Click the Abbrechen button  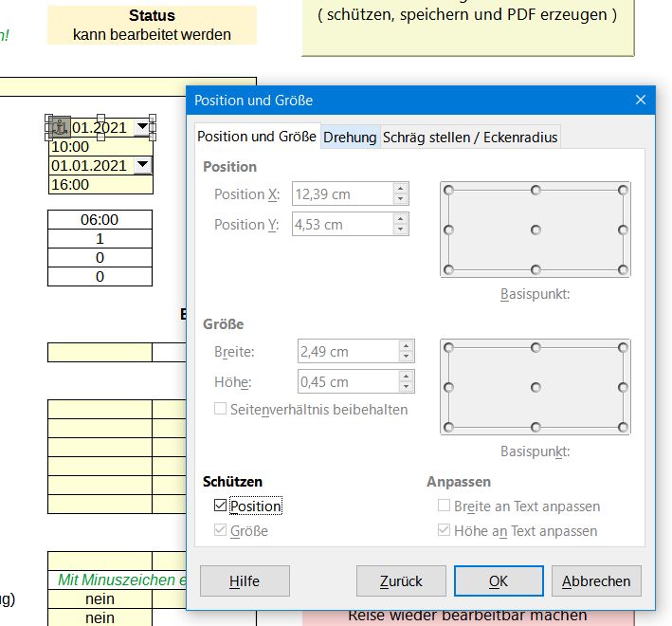tap(596, 580)
